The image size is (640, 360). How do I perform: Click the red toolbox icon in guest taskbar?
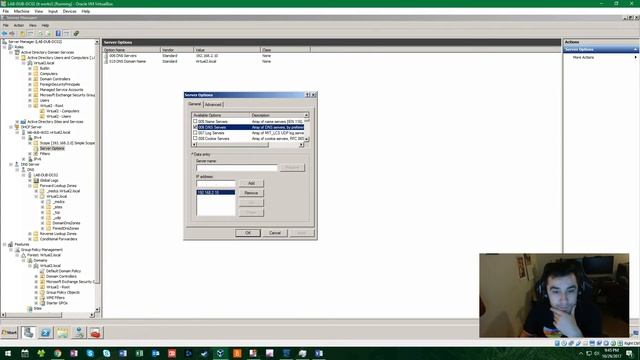[96, 333]
